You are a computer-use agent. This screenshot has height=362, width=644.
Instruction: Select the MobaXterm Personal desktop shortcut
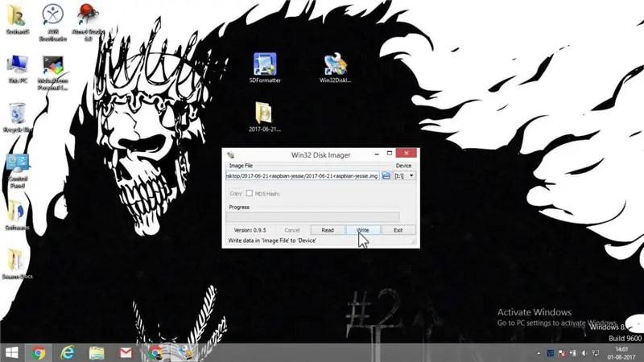[x=52, y=72]
